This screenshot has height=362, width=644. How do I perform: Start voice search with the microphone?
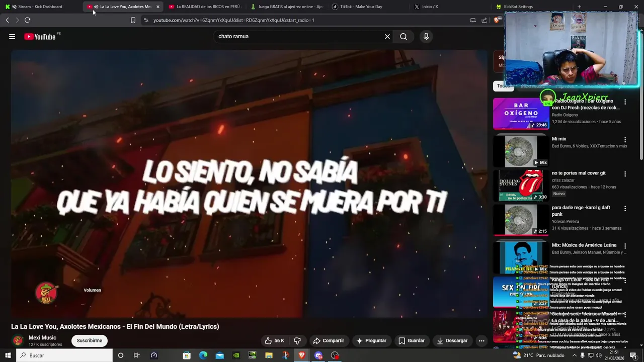426,37
